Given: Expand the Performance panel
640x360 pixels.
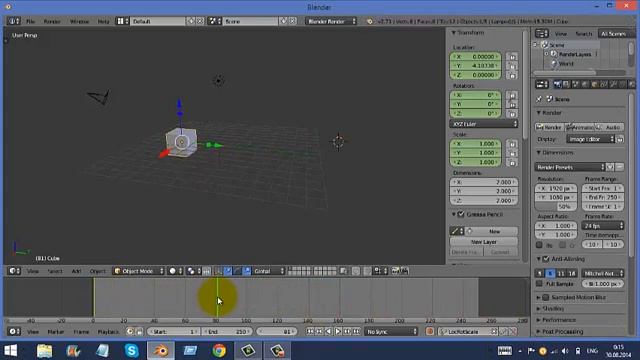Looking at the screenshot, I should pyautogui.click(x=538, y=320).
